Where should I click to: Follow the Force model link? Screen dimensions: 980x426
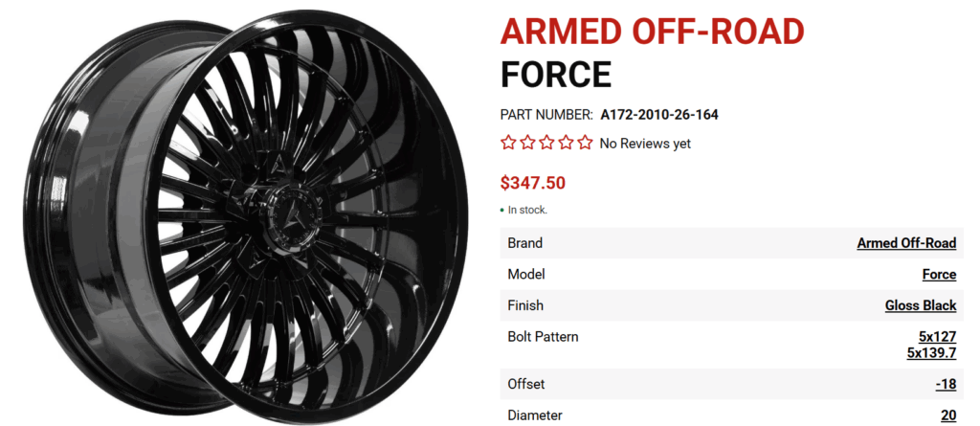coord(939,275)
